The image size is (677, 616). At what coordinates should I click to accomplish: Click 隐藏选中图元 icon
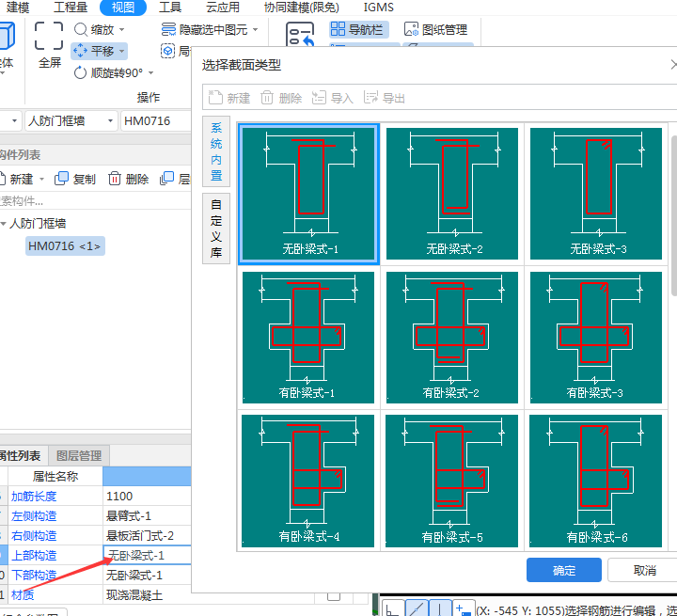click(168, 29)
